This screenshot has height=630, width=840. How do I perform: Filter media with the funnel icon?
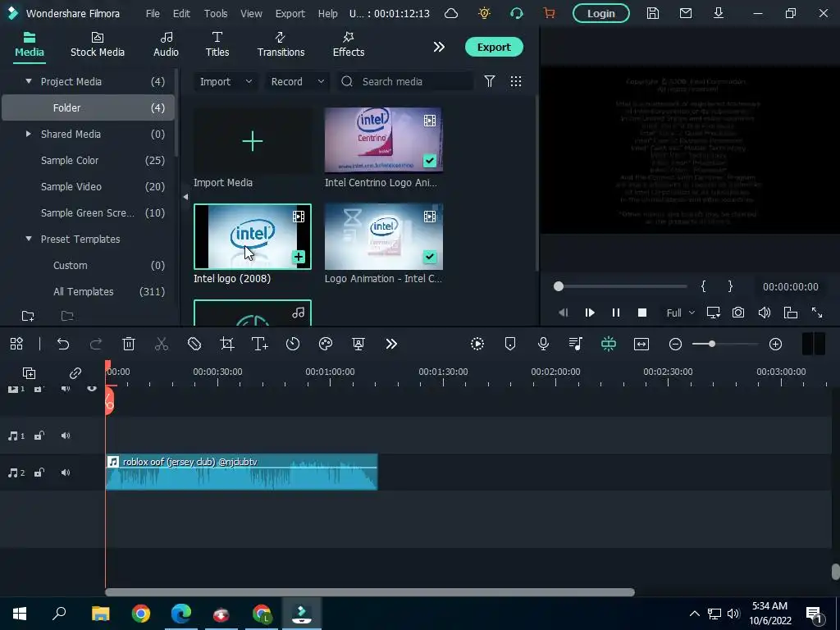pyautogui.click(x=489, y=81)
